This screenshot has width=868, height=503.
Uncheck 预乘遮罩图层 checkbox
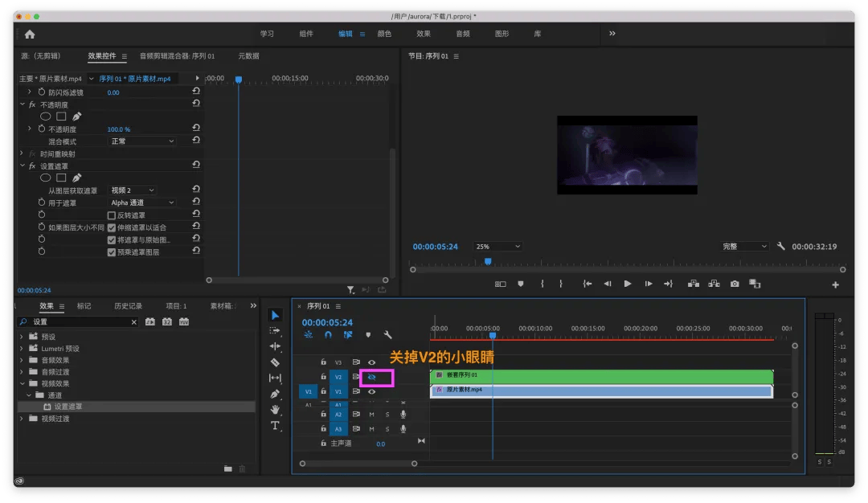pyautogui.click(x=112, y=252)
